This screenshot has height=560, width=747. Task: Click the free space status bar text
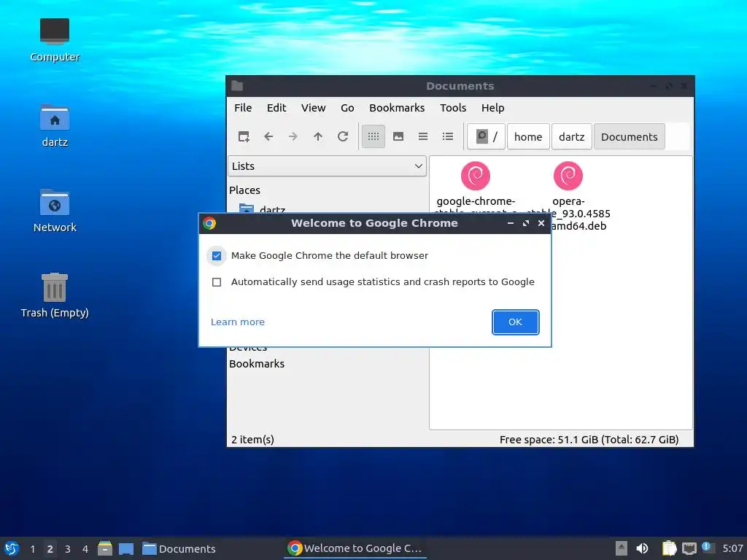point(589,440)
